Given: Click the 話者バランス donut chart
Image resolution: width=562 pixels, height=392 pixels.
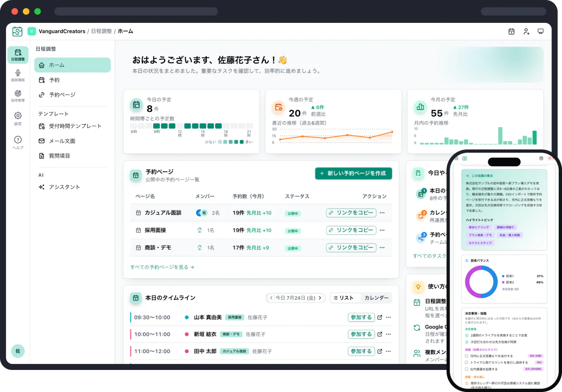Looking at the screenshot, I should [481, 282].
